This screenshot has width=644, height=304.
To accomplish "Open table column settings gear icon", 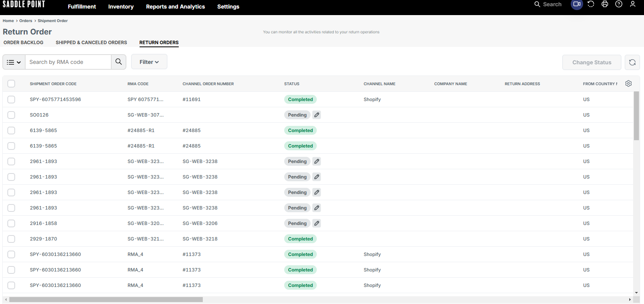I will (628, 84).
